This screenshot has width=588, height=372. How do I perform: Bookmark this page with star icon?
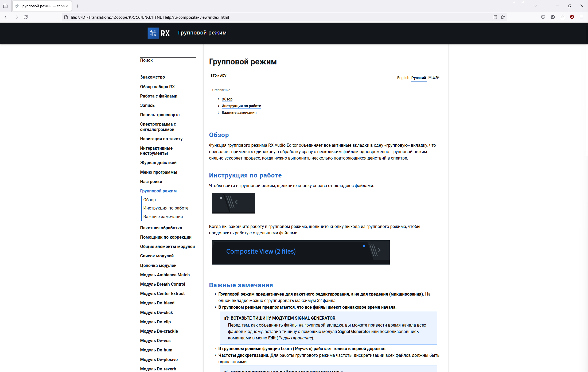tap(503, 17)
